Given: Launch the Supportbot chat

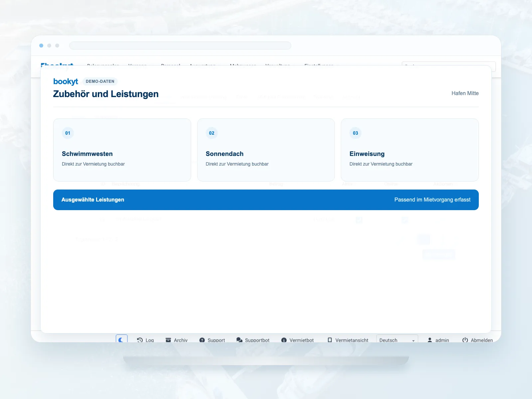Looking at the screenshot, I should tap(253, 340).
